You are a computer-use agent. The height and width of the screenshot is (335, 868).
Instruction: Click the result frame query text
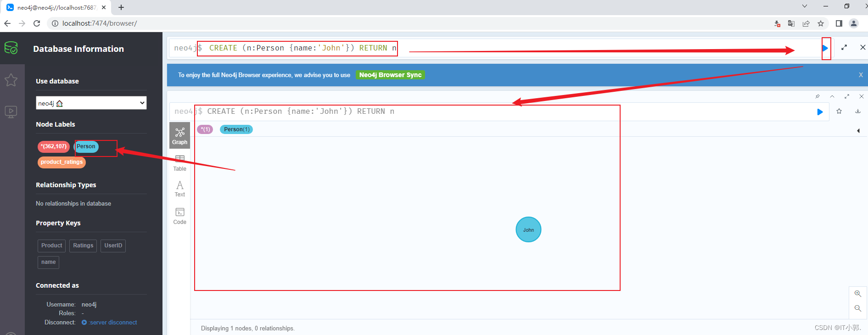[301, 112]
